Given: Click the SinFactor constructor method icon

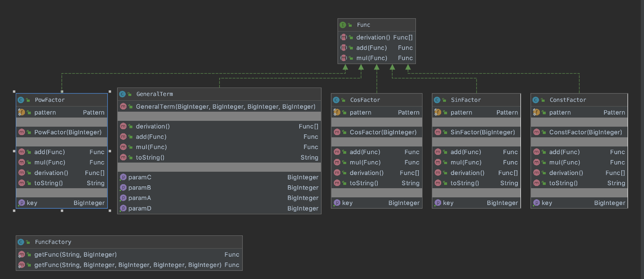Looking at the screenshot, I should tap(438, 132).
